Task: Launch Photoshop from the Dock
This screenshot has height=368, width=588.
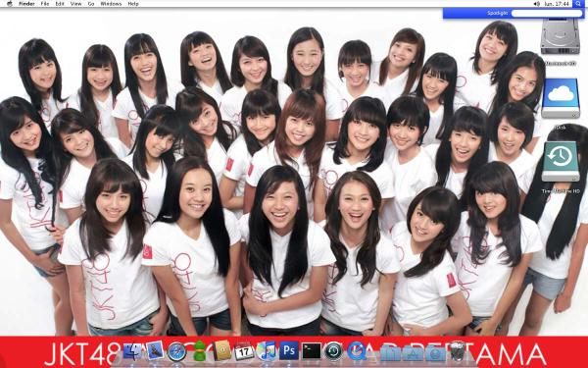Action: 289,351
